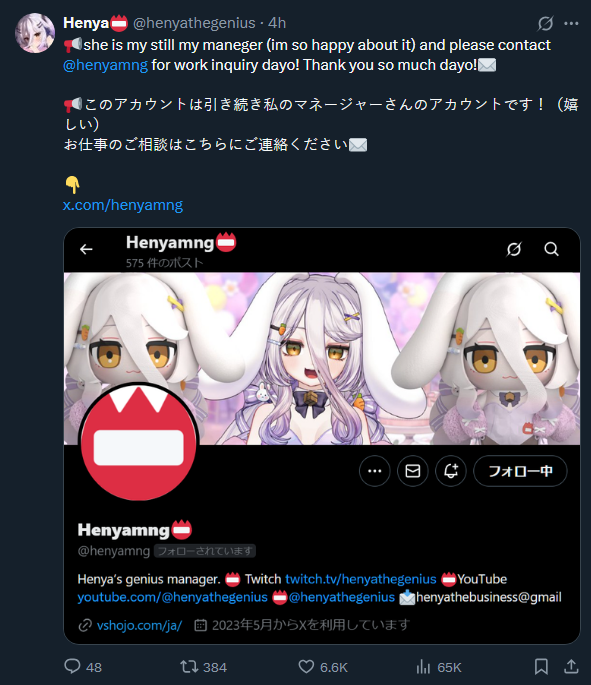Click search magnifier in embedded profile

(551, 249)
